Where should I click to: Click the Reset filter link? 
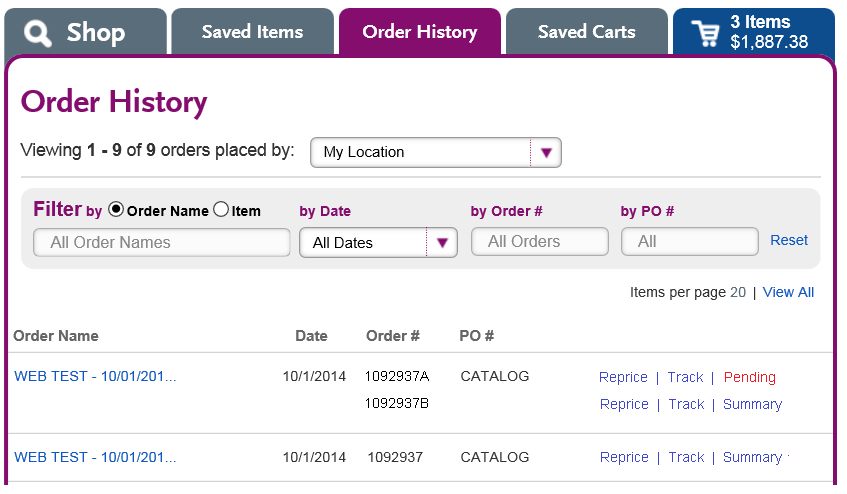(x=789, y=240)
